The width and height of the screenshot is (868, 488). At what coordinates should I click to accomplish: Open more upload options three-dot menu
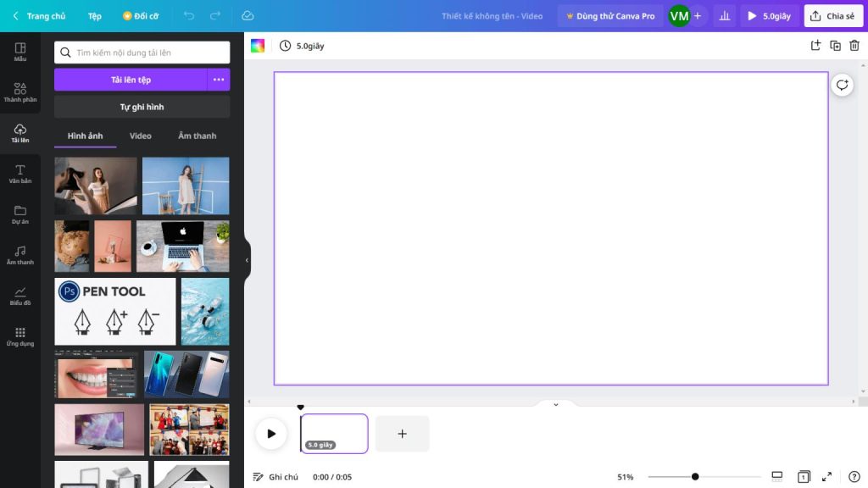click(x=219, y=80)
